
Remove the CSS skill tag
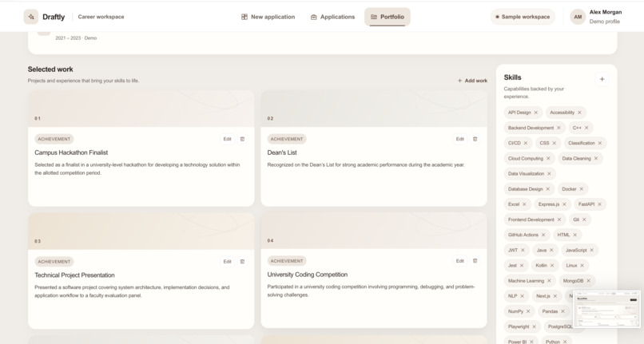coord(554,143)
